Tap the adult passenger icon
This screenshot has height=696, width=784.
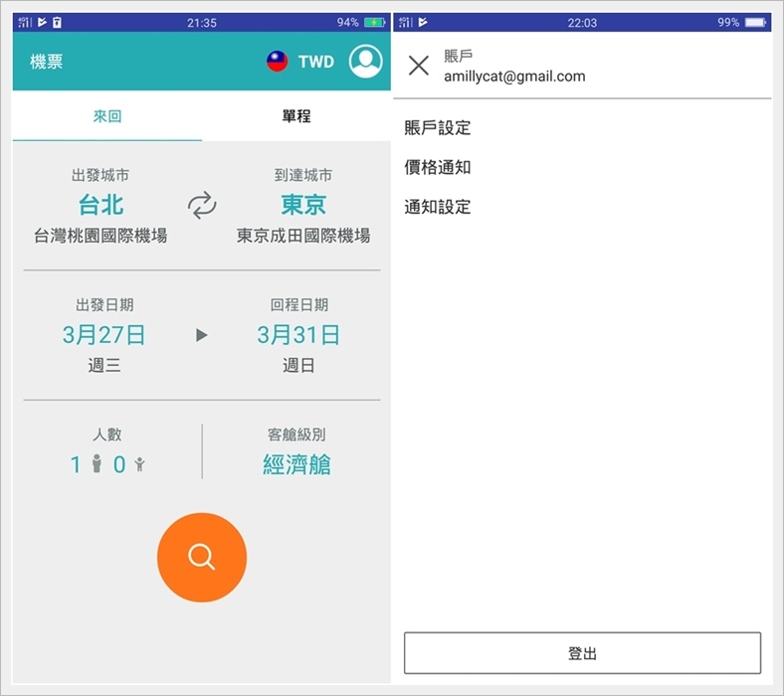point(97,463)
